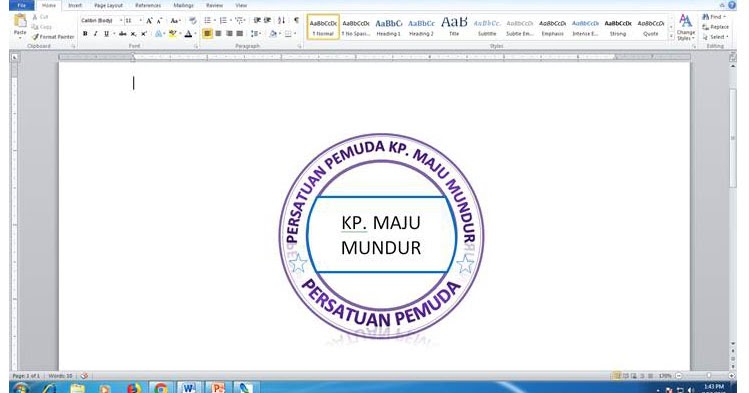Open PowerPoint from the taskbar
The width and height of the screenshot is (749, 393).
click(x=218, y=388)
